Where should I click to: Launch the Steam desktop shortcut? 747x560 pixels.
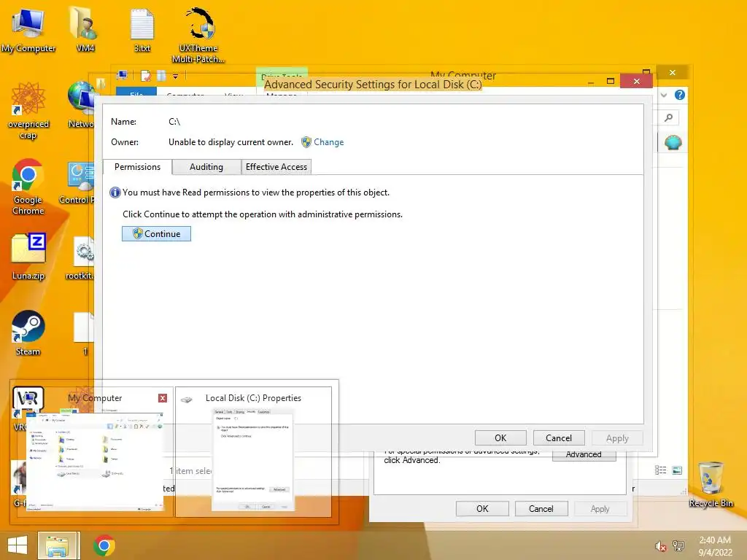coord(28,332)
